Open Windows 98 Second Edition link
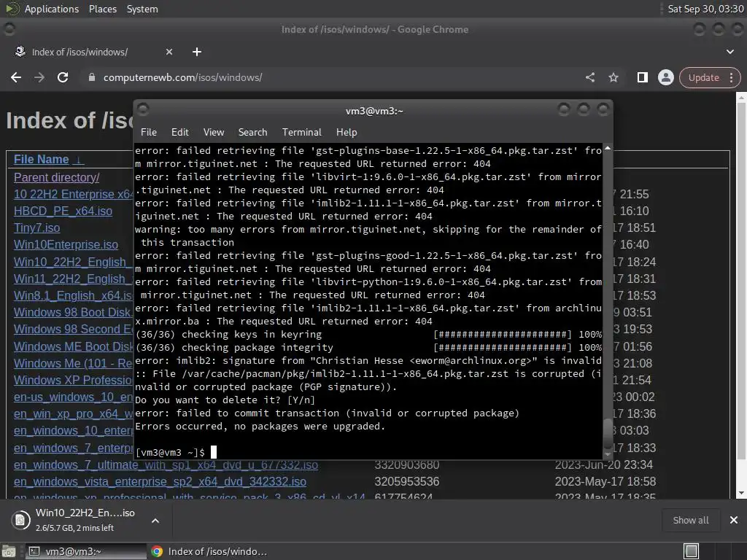 tap(74, 329)
